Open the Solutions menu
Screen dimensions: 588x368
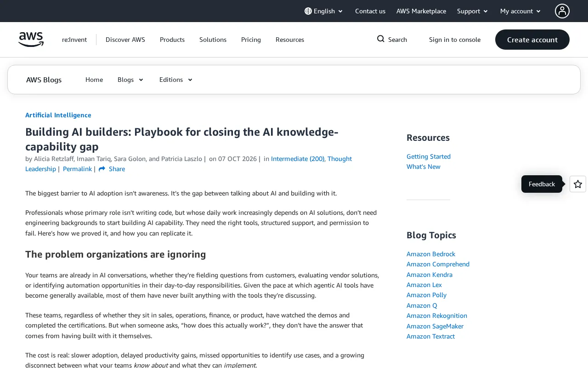coord(213,40)
